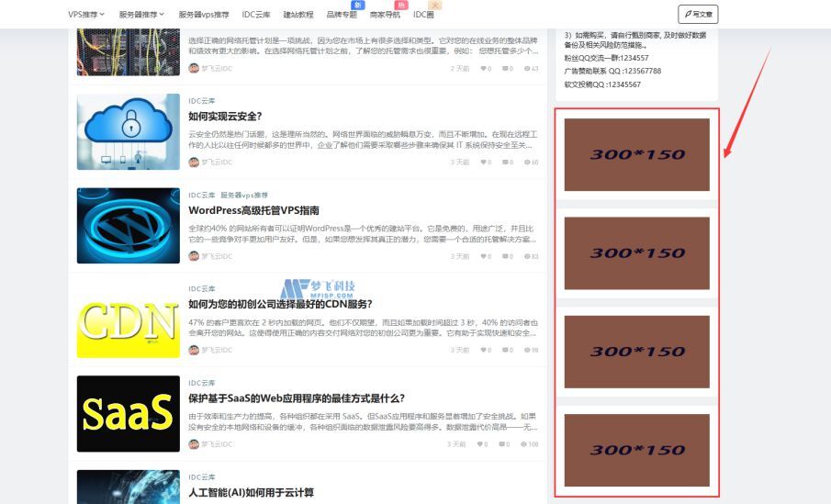Viewport: 831px width, 504px height.
Task: Go to 建站教程 in top navigation
Action: click(x=298, y=15)
